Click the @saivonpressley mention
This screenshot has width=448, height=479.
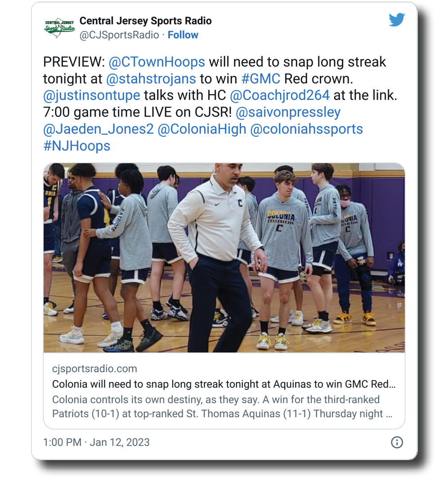point(288,112)
